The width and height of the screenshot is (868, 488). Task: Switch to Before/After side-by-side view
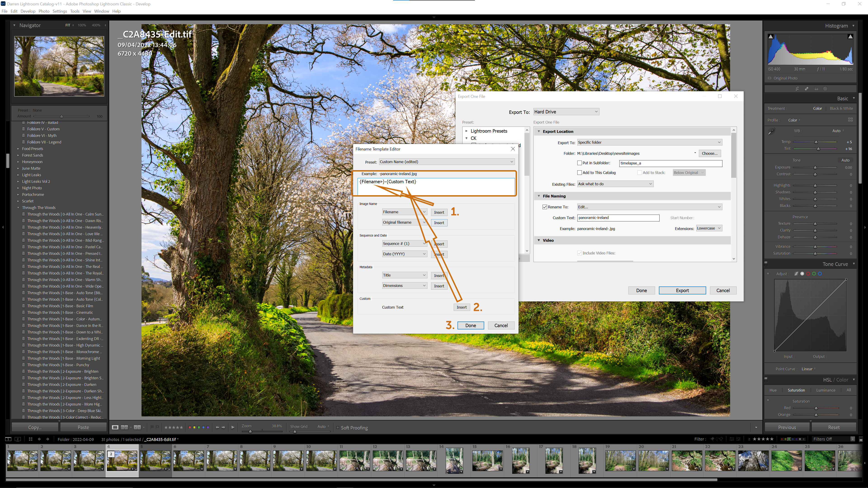click(x=137, y=427)
